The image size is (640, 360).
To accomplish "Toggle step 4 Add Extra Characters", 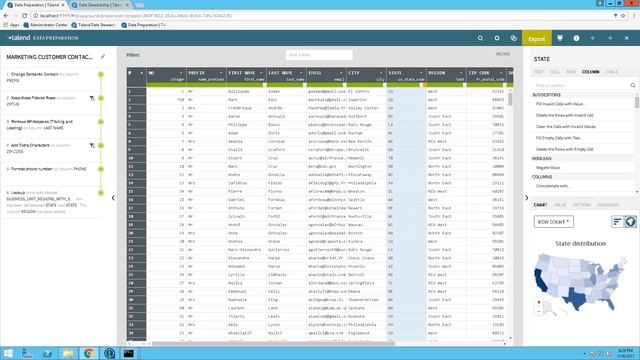I will point(101,145).
